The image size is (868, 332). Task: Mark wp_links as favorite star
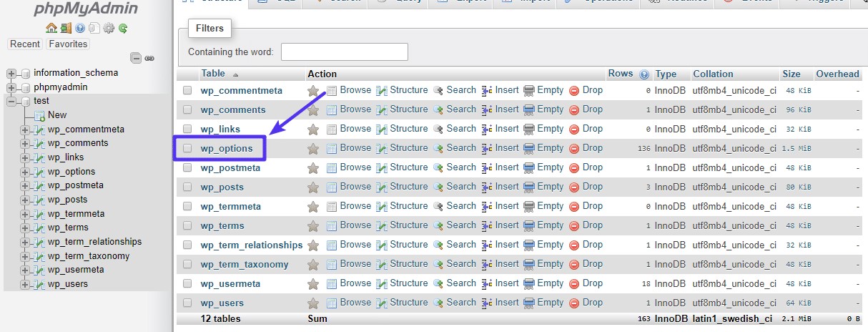pyautogui.click(x=312, y=130)
